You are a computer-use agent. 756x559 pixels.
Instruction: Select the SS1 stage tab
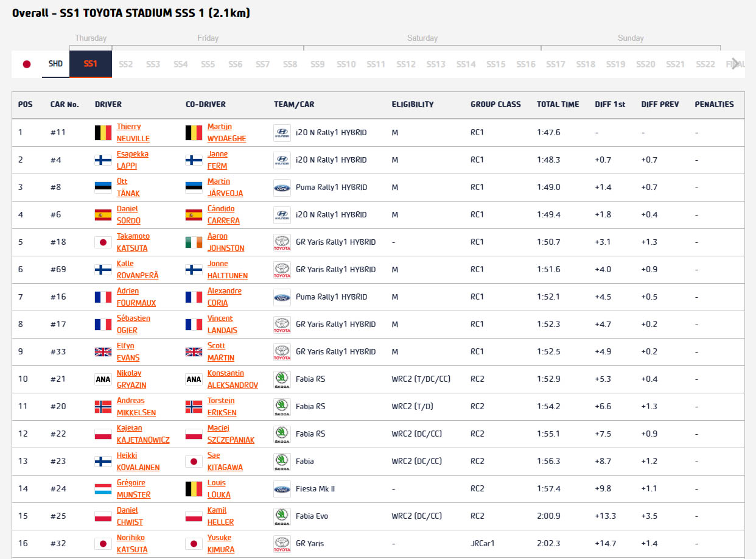click(91, 64)
